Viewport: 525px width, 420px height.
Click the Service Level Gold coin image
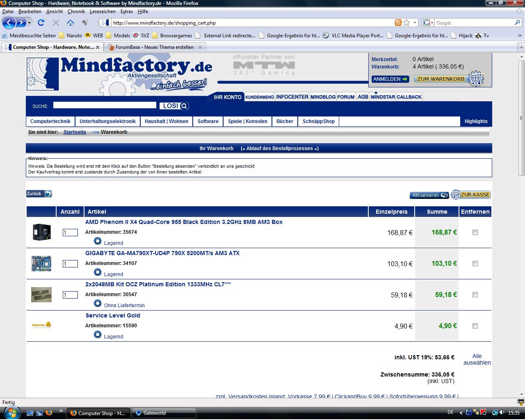(x=41, y=325)
